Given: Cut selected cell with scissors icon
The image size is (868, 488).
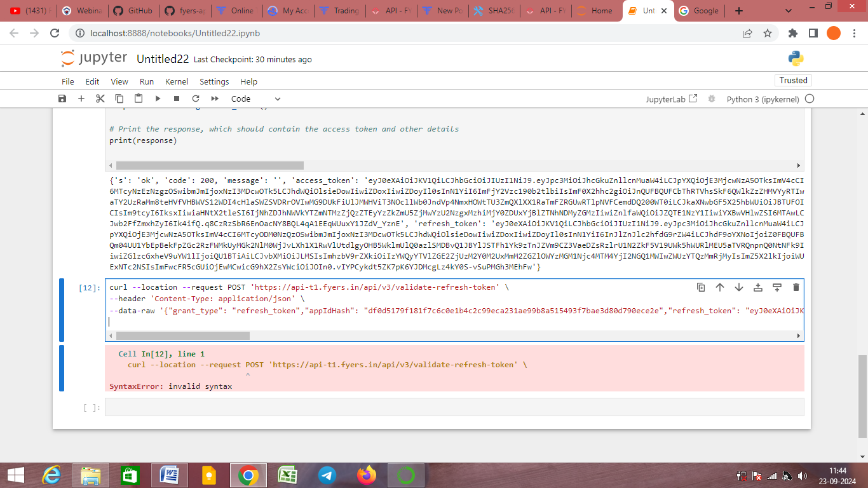Looking at the screenshot, I should point(100,98).
